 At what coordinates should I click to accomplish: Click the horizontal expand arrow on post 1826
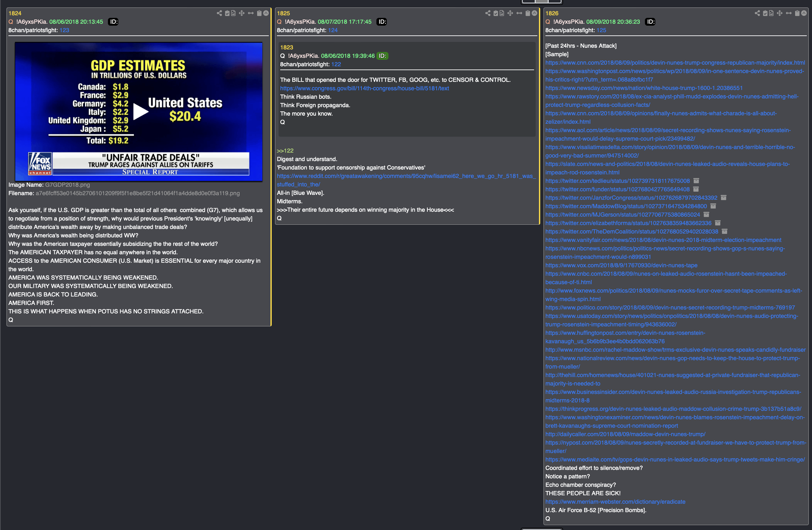pos(789,13)
